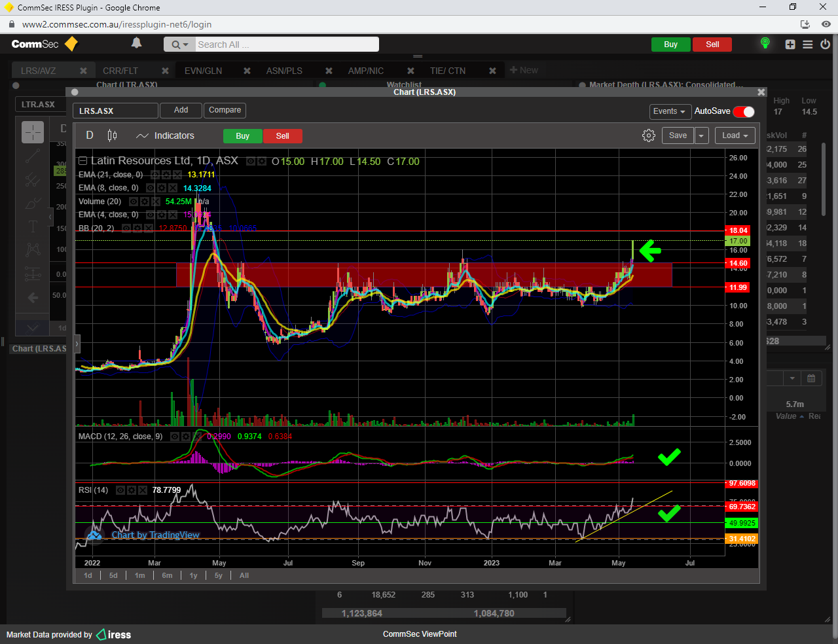This screenshot has width=838, height=644.
Task: Select the AMP/NIC tab
Action: [365, 71]
